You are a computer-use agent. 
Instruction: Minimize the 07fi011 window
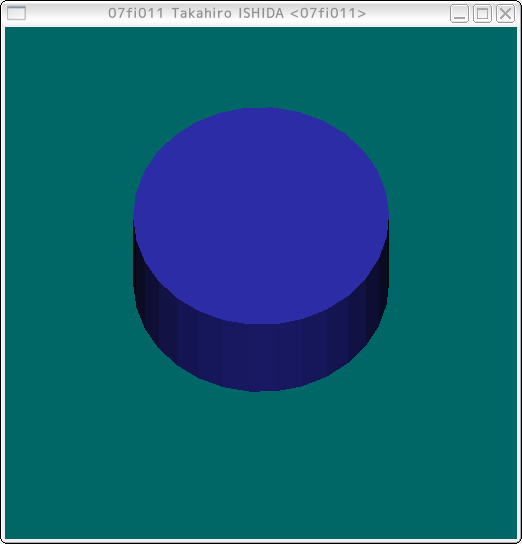459,14
